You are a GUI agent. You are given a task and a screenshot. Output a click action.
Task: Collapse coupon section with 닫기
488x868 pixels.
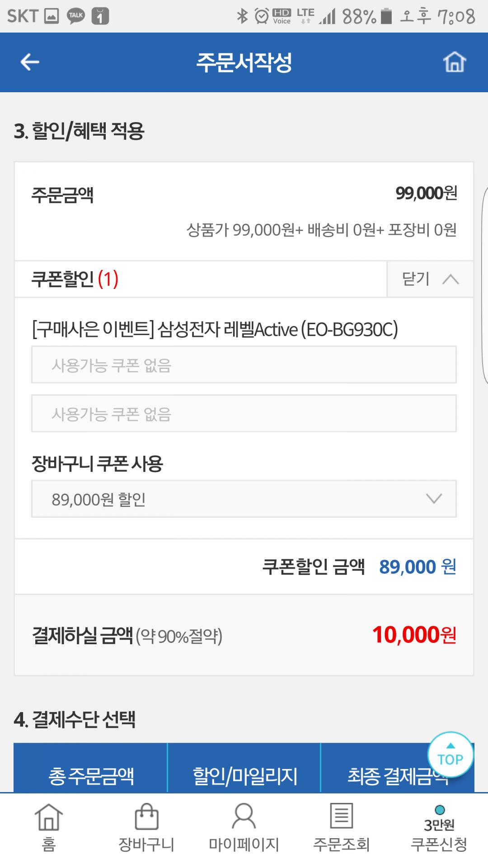pos(430,279)
